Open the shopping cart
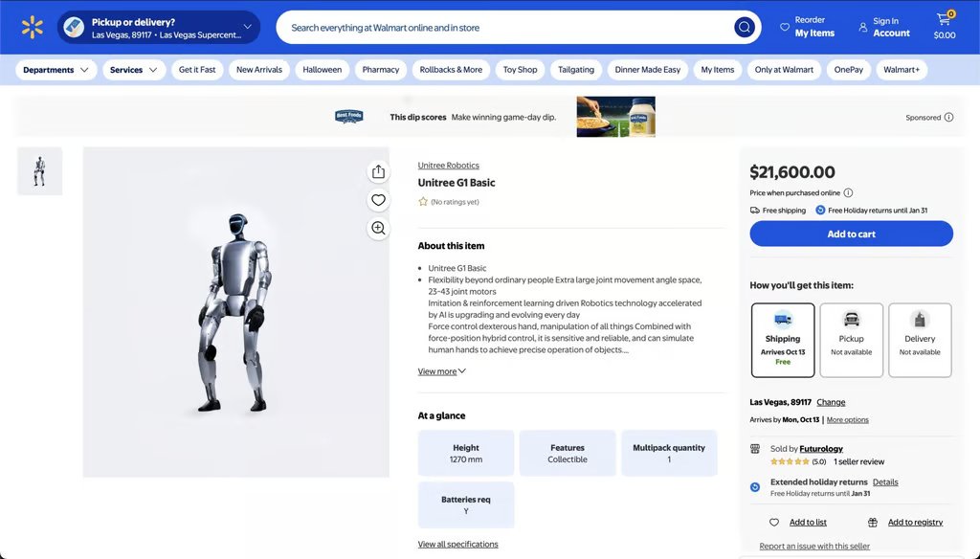 (944, 21)
